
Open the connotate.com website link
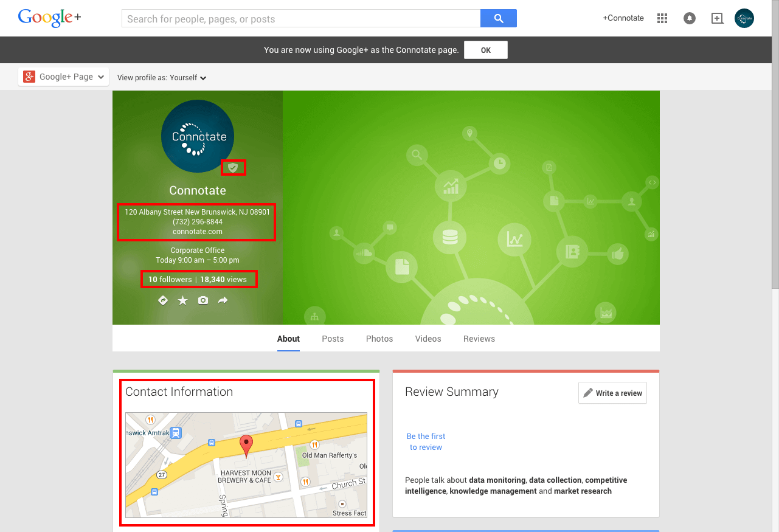click(198, 232)
